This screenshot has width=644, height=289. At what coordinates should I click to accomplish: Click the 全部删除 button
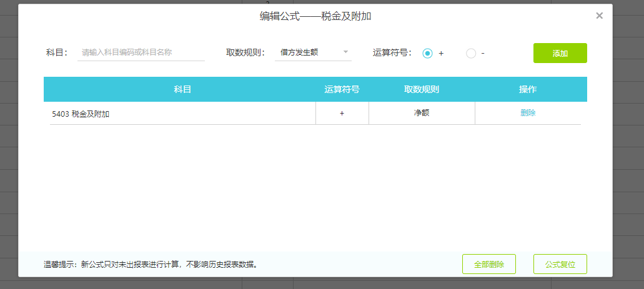tap(488, 264)
